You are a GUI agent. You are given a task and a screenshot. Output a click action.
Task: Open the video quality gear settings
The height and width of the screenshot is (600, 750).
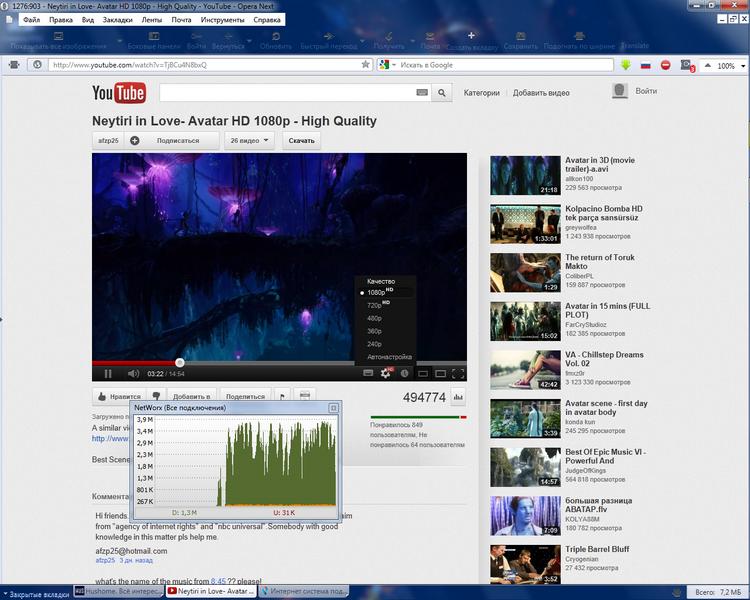pyautogui.click(x=386, y=373)
